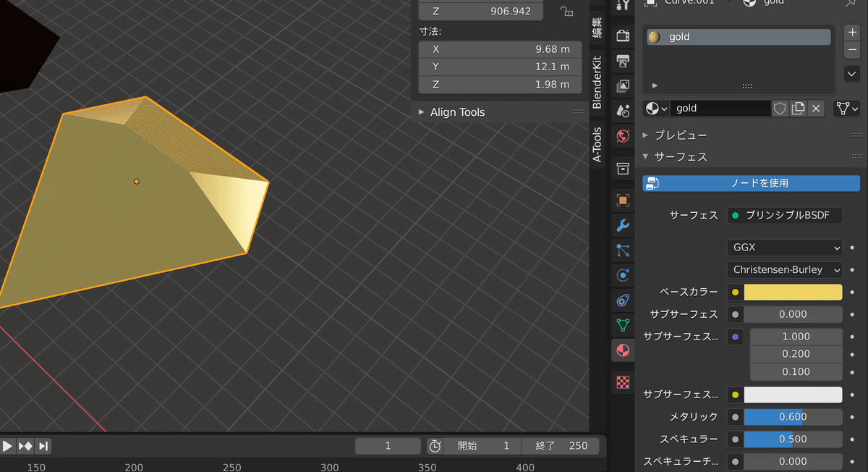The height and width of the screenshot is (472, 868).
Task: Click the subsurface radius 0.100 field
Action: 796,371
